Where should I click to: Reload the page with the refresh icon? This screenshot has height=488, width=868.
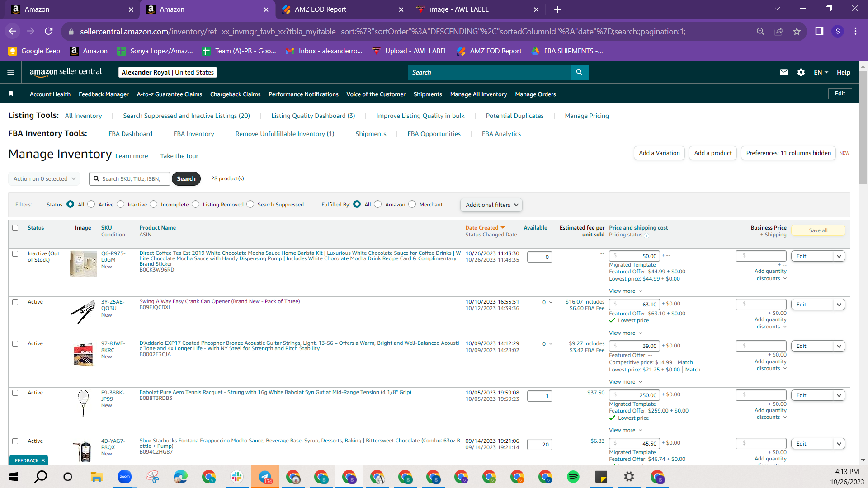(49, 31)
